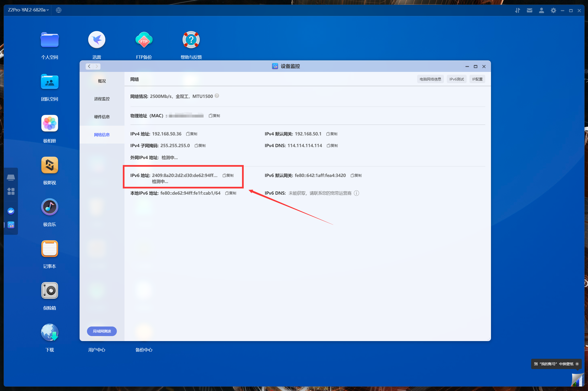Open the FTP备份 app
Screen dimensions: 588x391
pos(144,40)
